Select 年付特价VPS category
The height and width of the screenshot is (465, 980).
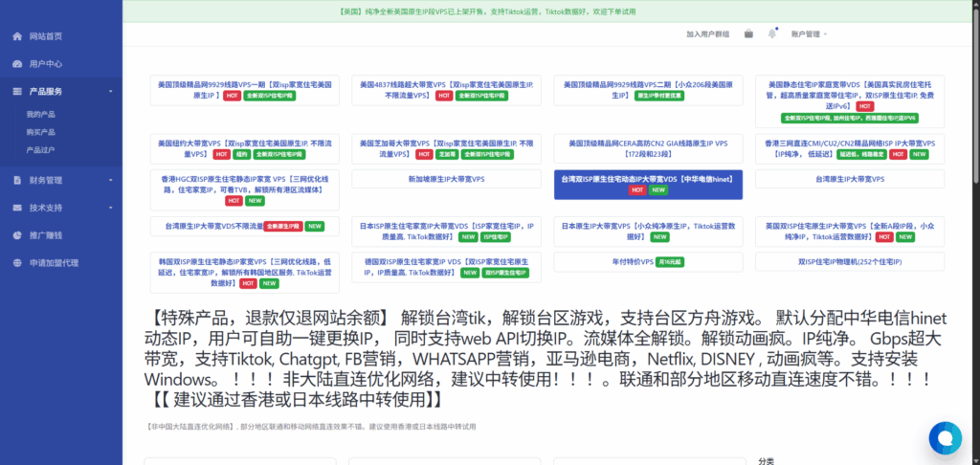click(x=648, y=262)
